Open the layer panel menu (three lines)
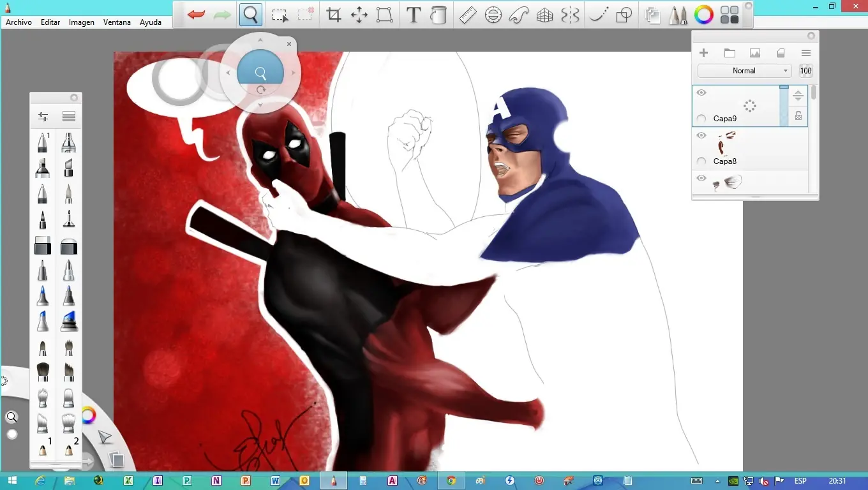 pyautogui.click(x=806, y=53)
